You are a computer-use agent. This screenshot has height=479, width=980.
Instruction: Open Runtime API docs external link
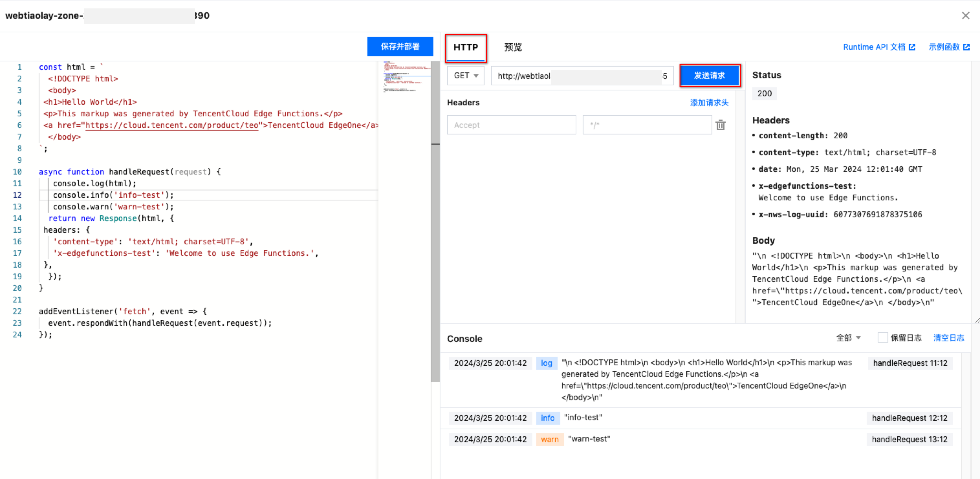point(879,47)
